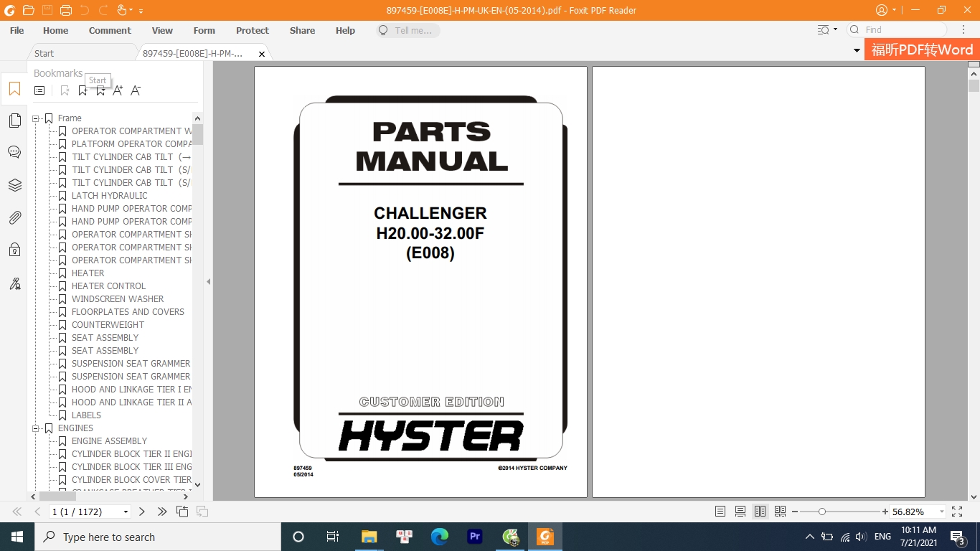Toggle facing pages view mode

[760, 512]
